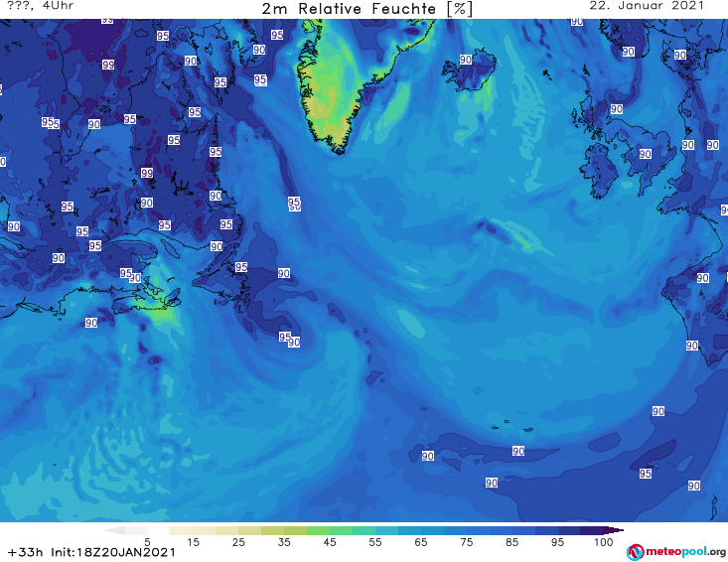
Task: Click the green dry patch over Nova Scotia
Action: click(x=160, y=311)
